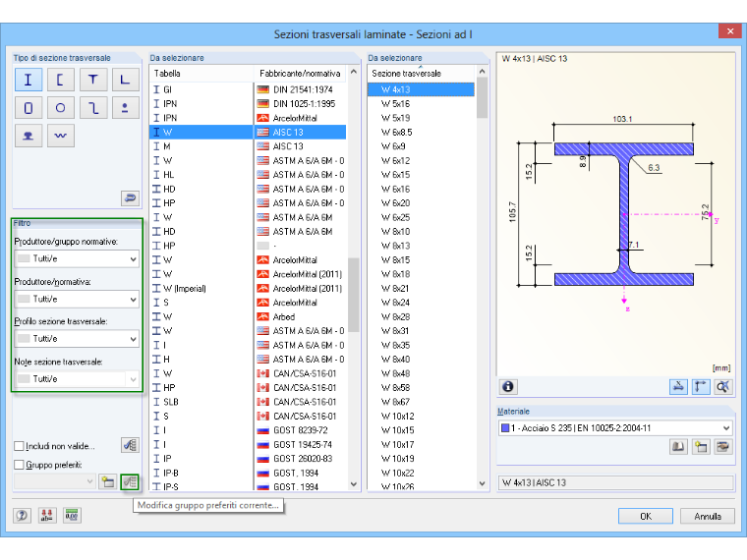Click the blue material color swatch

(x=505, y=428)
